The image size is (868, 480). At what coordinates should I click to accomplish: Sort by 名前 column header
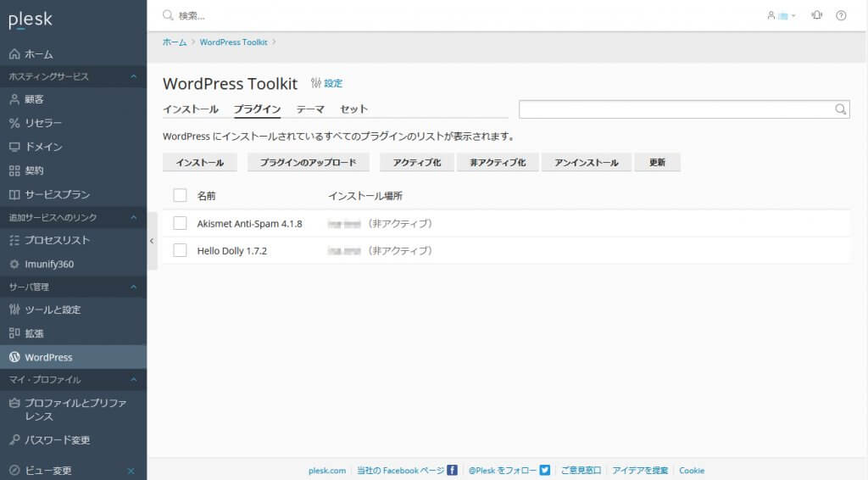[x=207, y=196]
